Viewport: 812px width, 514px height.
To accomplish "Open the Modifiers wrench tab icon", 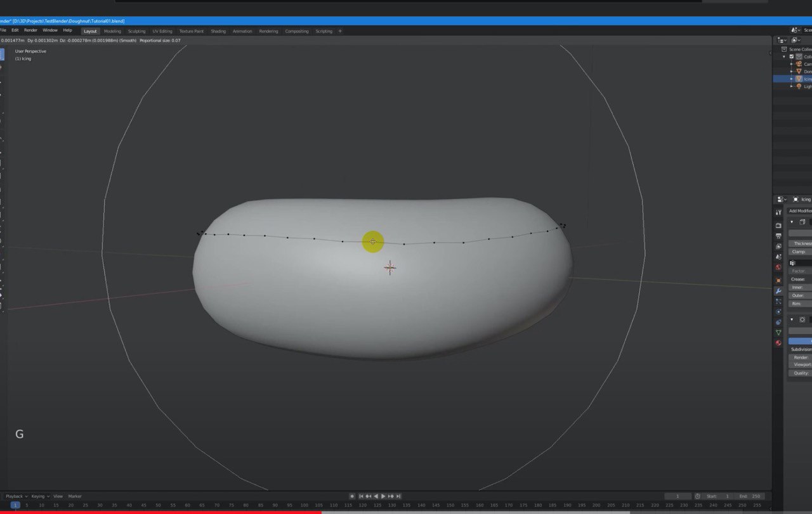I will click(x=778, y=291).
